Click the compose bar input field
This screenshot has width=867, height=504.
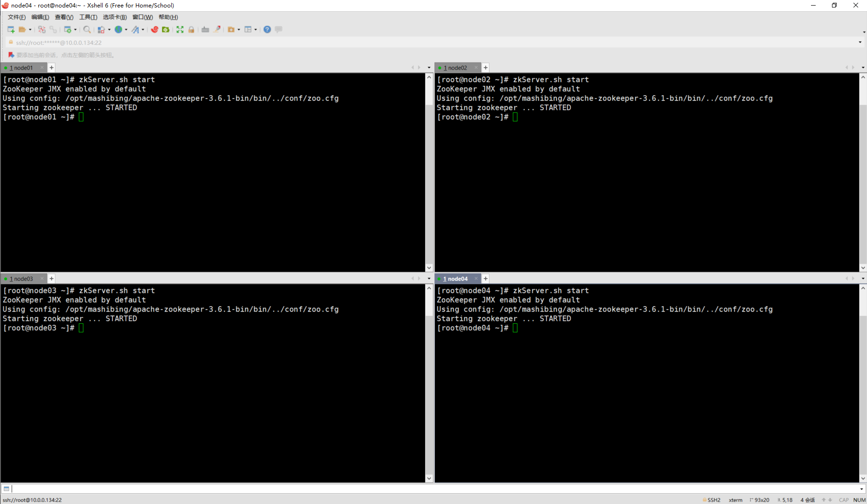tap(434, 489)
